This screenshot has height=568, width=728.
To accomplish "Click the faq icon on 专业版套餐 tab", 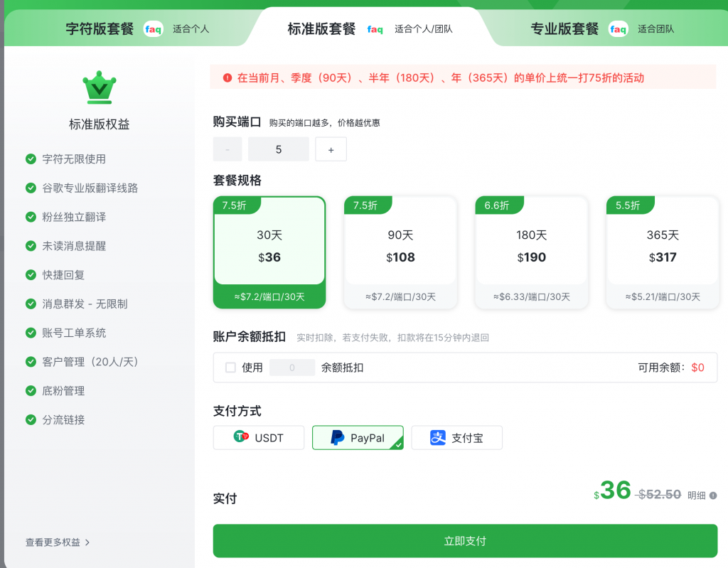I will [x=618, y=29].
